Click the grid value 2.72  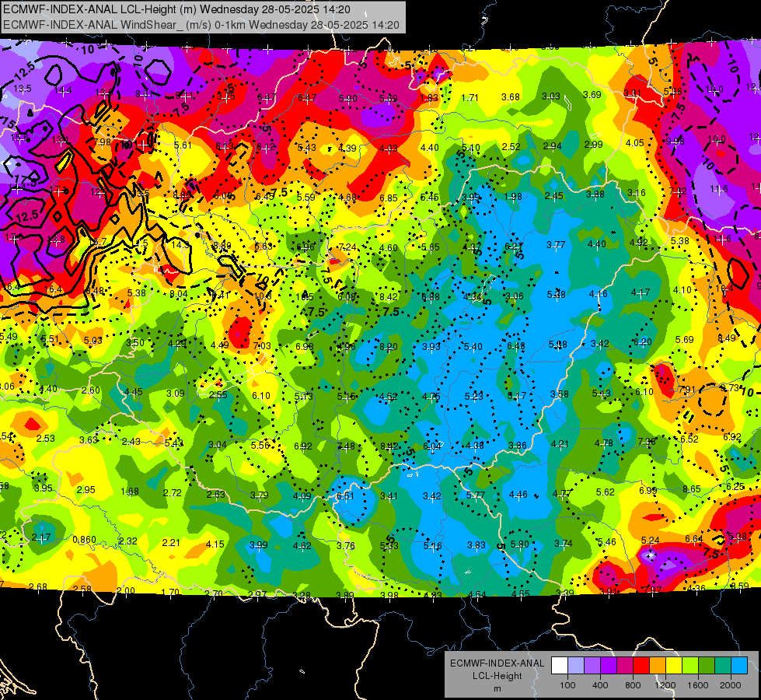173,493
